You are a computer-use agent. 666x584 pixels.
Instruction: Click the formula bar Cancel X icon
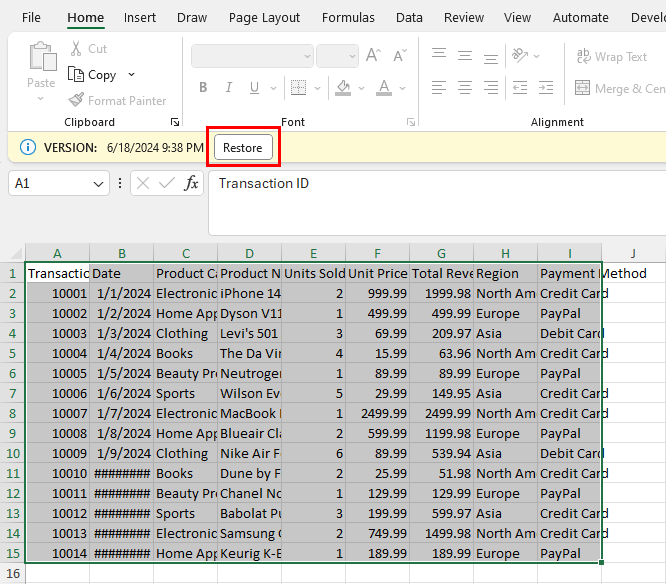143,183
